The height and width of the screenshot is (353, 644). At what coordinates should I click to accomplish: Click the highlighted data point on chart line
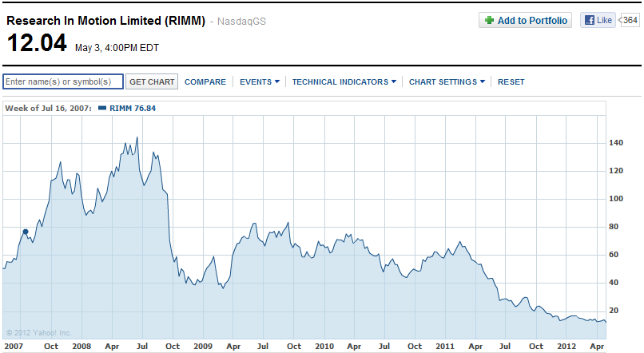click(x=26, y=232)
